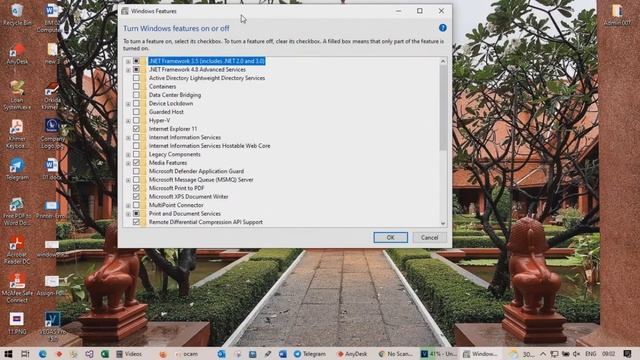Switch to the Telegram taskbar button

[310, 354]
